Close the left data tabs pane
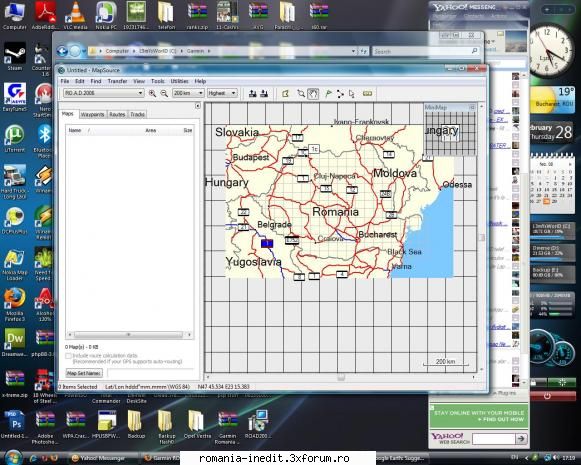 point(197,106)
